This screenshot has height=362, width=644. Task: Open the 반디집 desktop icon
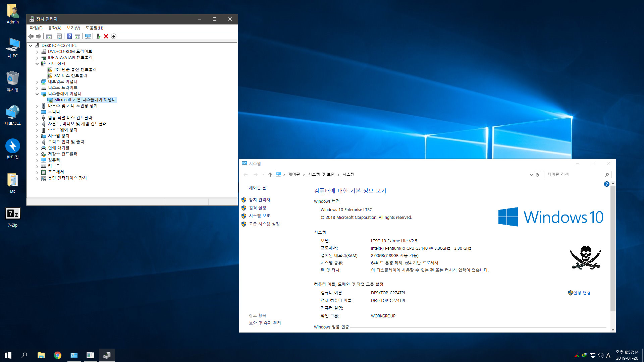point(13,149)
